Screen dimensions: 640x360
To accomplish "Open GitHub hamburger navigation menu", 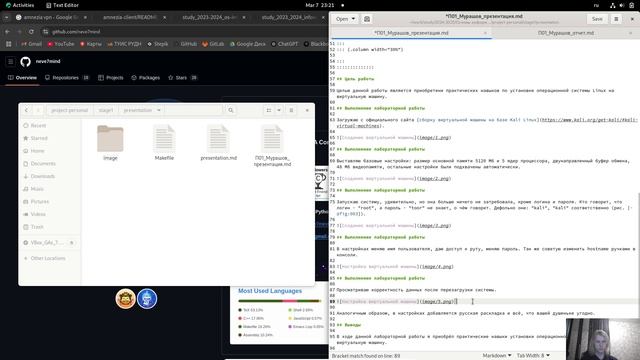I will click(11, 62).
